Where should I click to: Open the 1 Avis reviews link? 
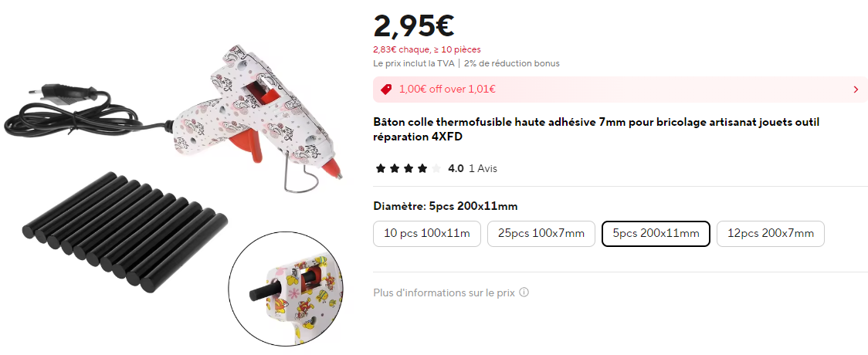point(483,169)
